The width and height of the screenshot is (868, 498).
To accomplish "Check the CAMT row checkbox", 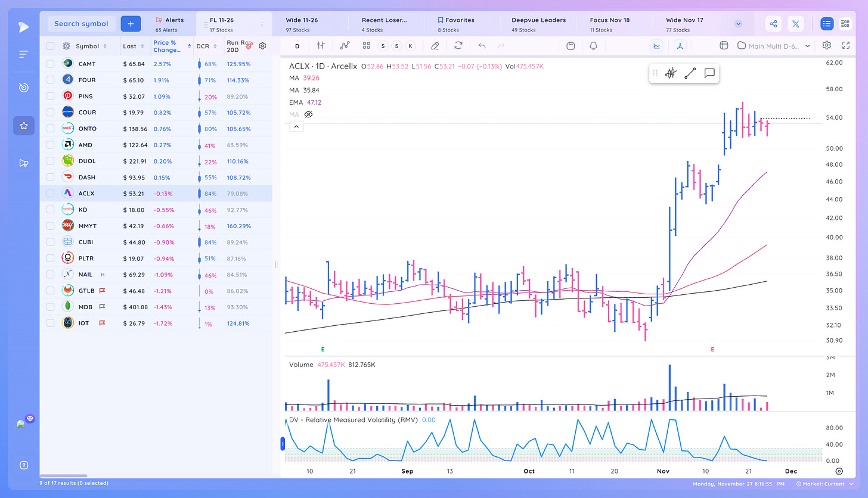I will [51, 64].
